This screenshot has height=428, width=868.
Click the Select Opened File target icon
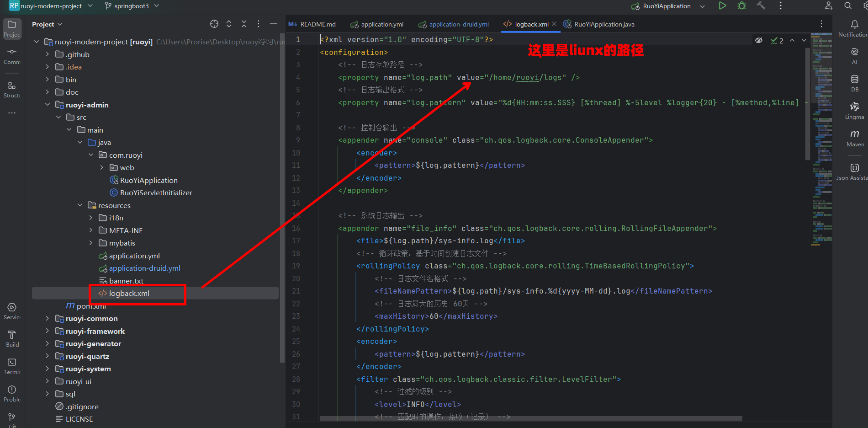214,24
